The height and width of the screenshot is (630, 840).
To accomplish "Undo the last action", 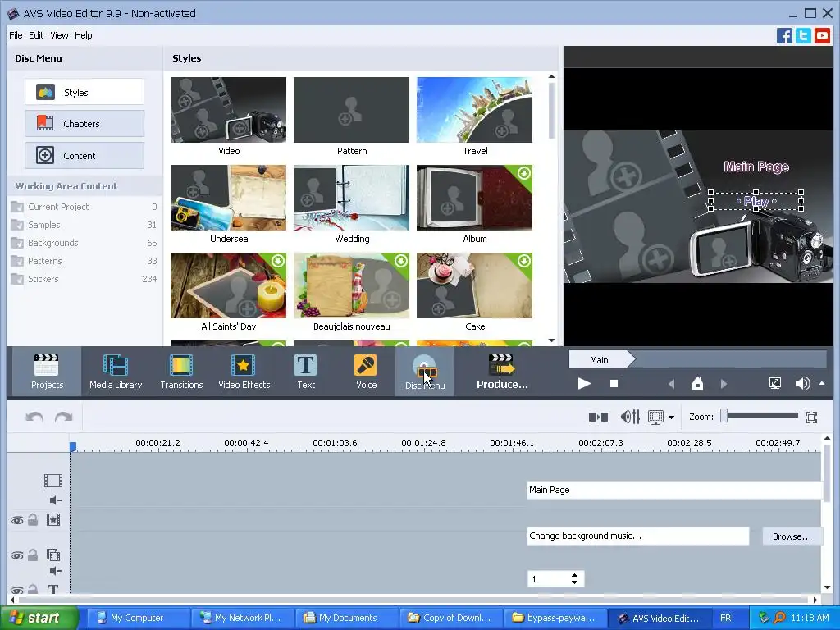I will coord(34,417).
